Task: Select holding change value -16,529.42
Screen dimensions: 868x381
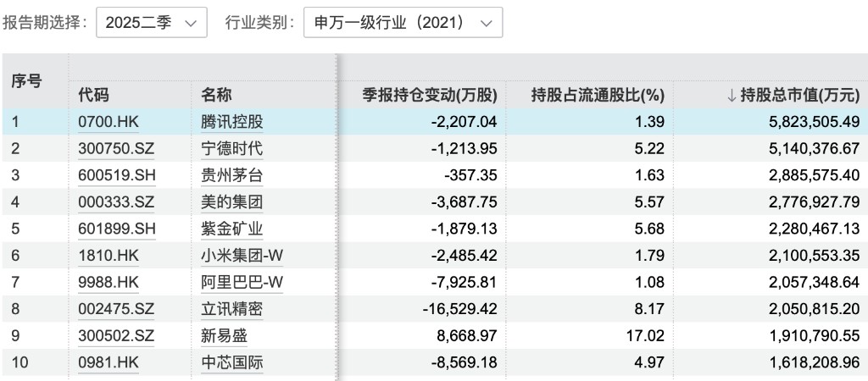Action: (460, 309)
